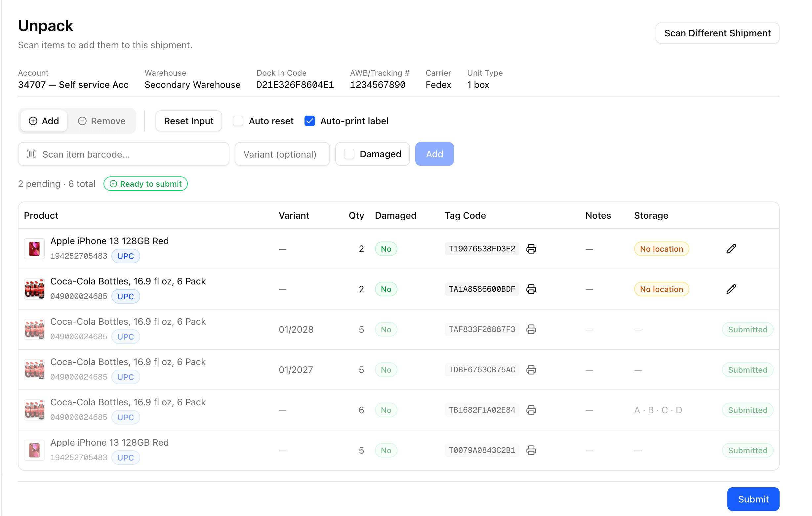This screenshot has width=812, height=516.
Task: Click the barcode scan icon in the input
Action: click(x=31, y=154)
